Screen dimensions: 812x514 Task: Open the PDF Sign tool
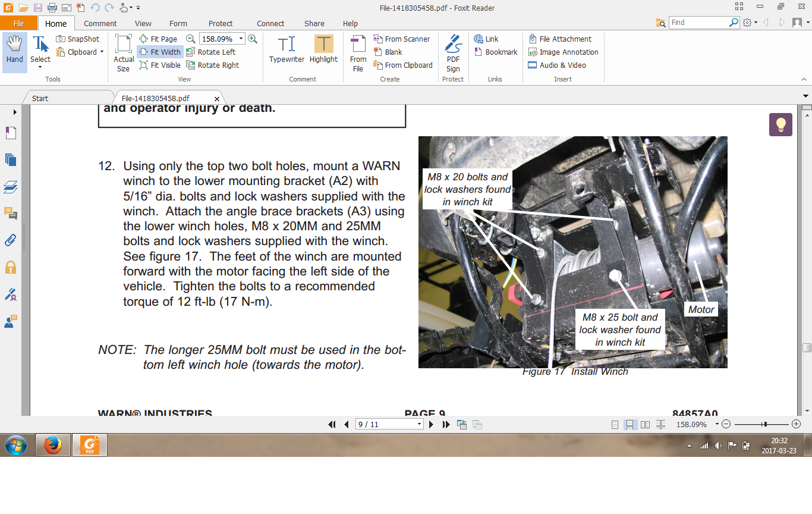(x=453, y=54)
